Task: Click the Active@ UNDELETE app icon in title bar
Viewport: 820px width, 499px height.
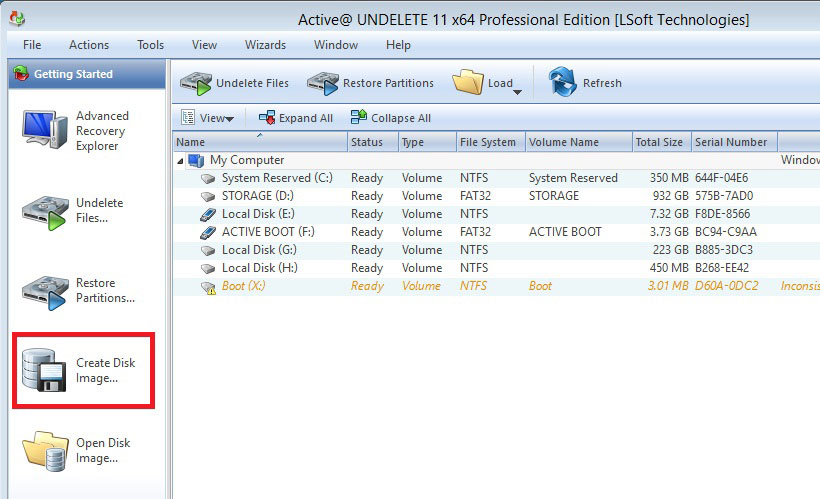Action: (x=17, y=18)
